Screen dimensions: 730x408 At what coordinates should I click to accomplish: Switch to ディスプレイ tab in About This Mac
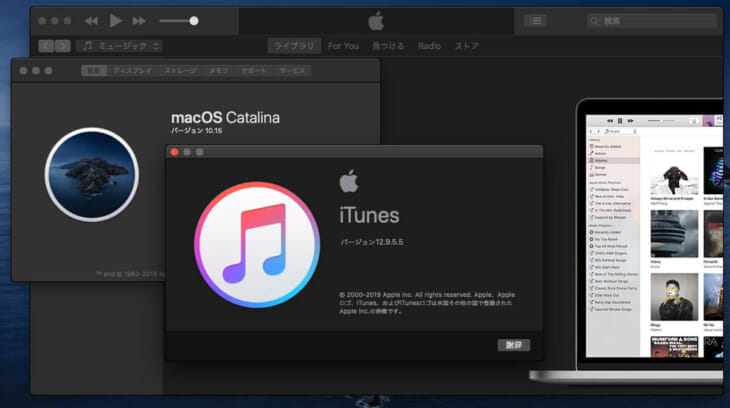click(x=132, y=71)
